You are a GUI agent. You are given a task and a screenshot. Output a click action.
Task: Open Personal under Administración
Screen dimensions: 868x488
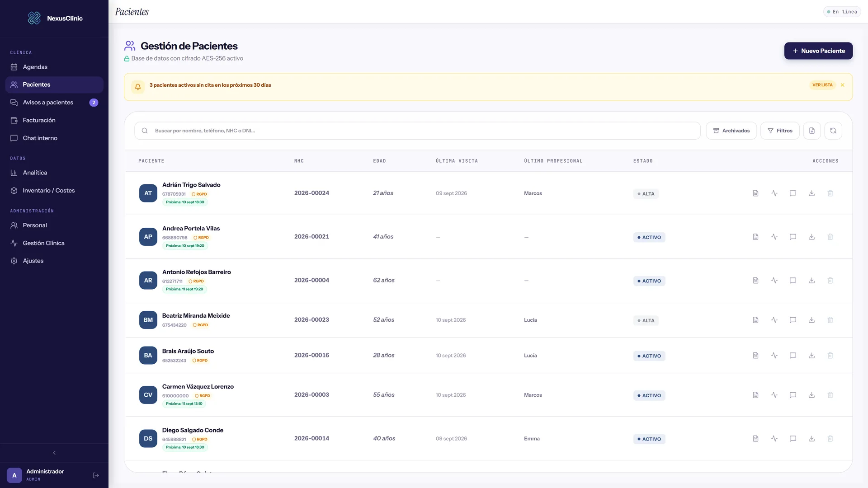point(54,225)
